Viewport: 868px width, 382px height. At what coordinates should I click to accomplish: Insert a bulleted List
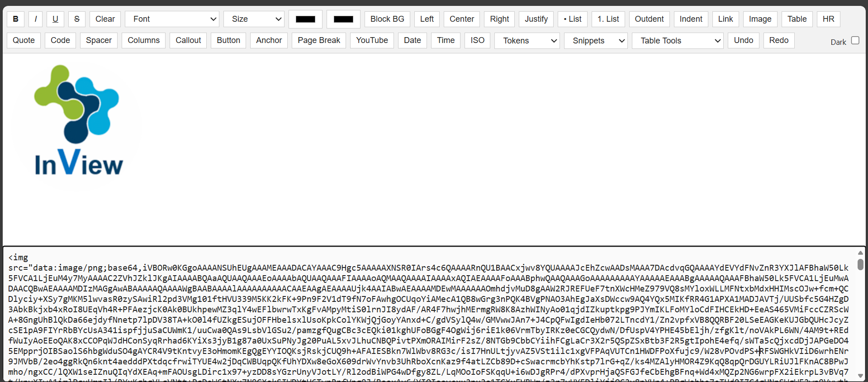(x=573, y=19)
